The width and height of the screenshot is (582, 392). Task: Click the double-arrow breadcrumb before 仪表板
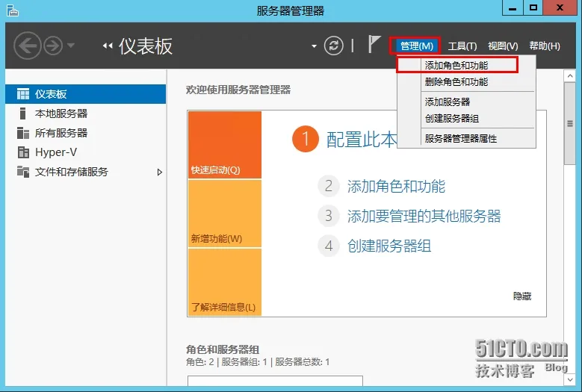coord(108,46)
